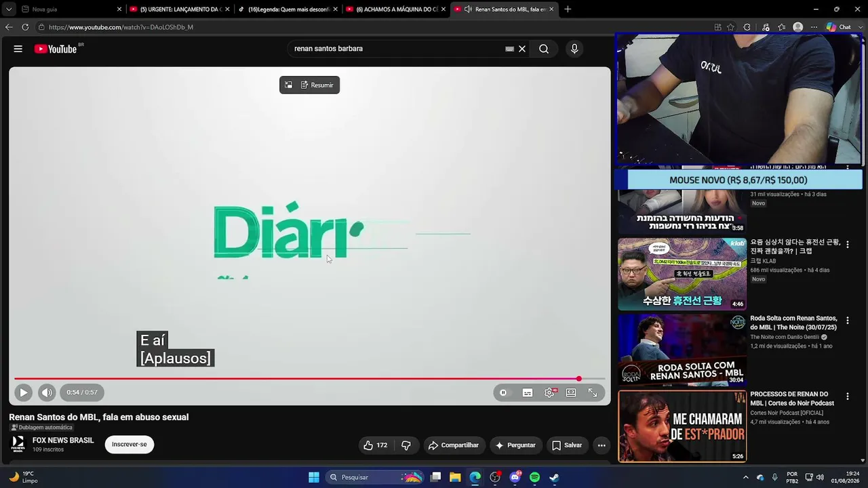
Task: Reload the current page
Action: point(25,27)
